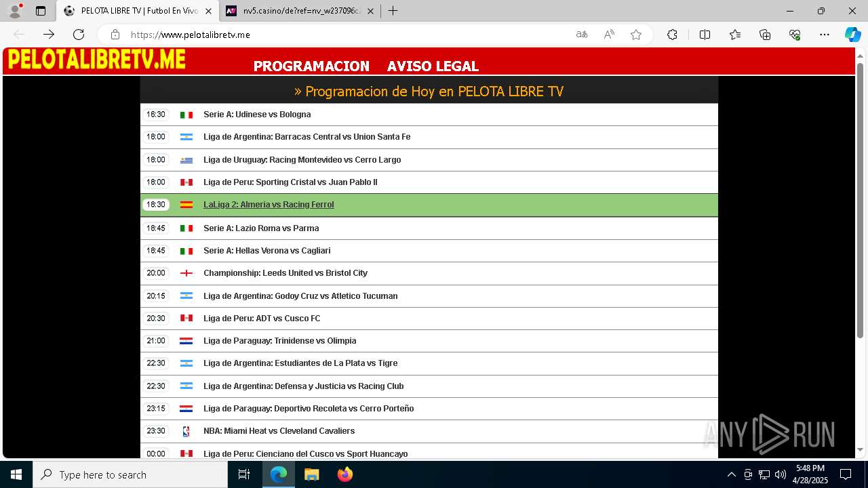Open the tab actions menu icon
This screenshot has width=868, height=488.
[41, 11]
